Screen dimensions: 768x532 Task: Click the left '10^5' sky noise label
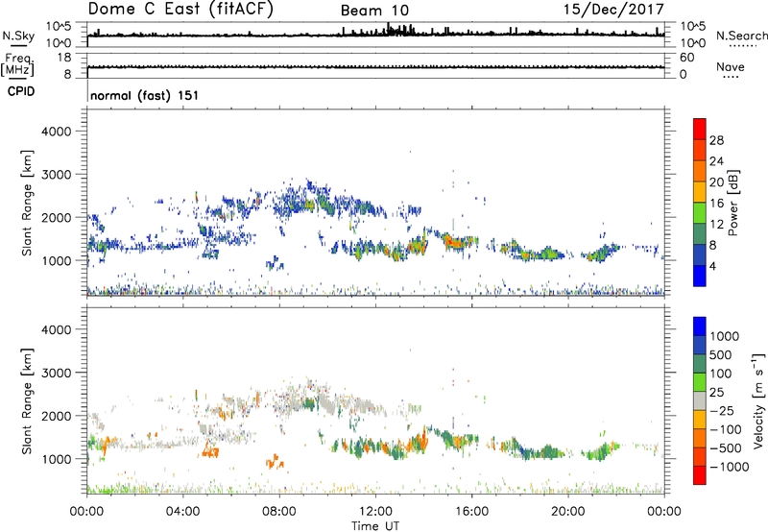[59, 27]
